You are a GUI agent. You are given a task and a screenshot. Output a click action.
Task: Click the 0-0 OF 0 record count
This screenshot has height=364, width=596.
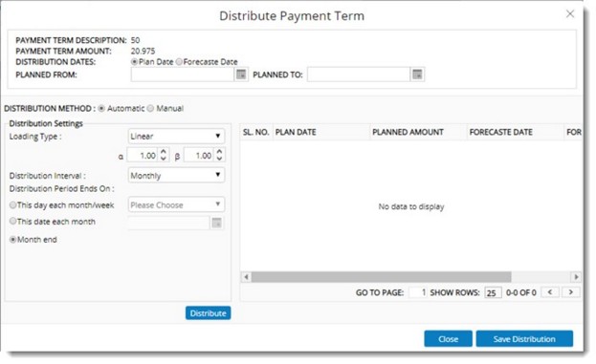(x=520, y=292)
